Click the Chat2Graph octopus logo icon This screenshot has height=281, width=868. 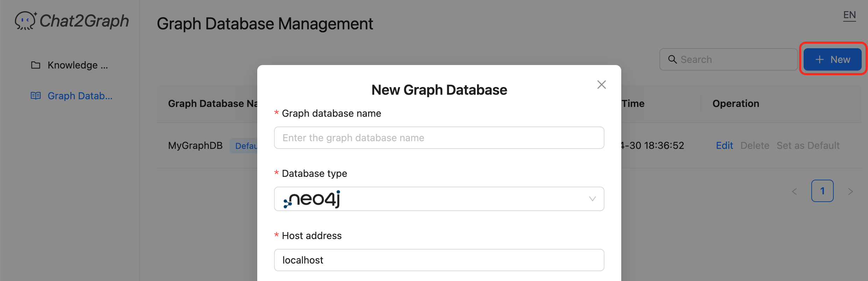tap(25, 21)
